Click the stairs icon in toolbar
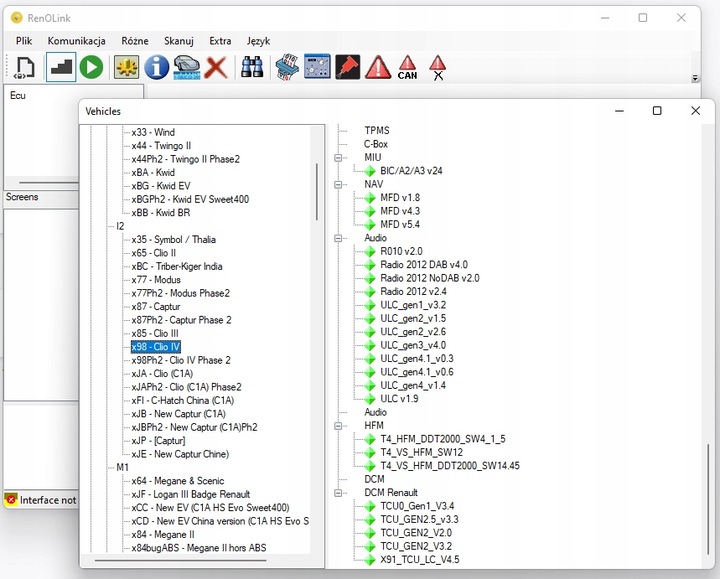720x579 pixels. click(x=61, y=67)
